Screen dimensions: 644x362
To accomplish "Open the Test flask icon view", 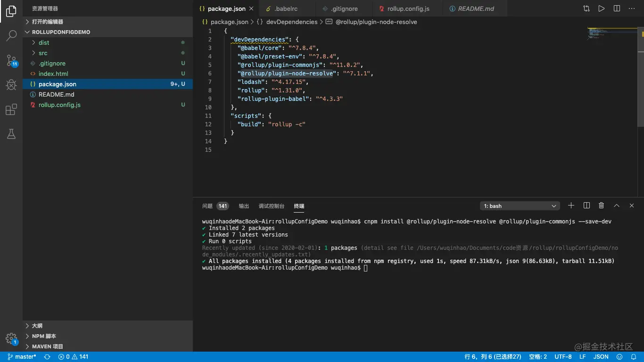I will coord(11,134).
